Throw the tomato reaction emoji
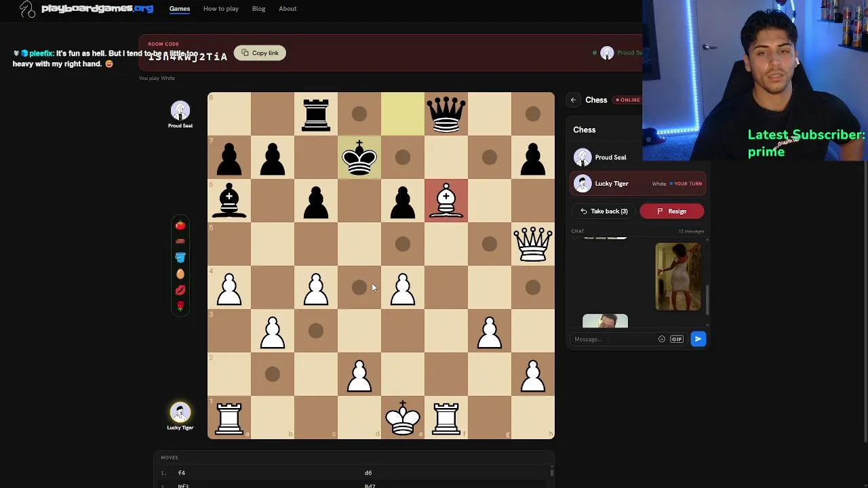The height and width of the screenshot is (488, 868). click(x=180, y=225)
